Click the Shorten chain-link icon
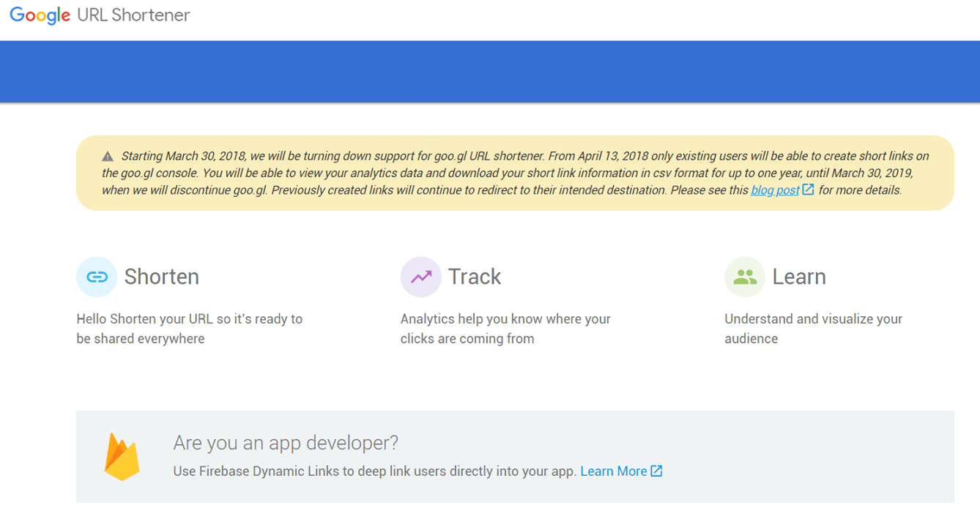The height and width of the screenshot is (527, 980). [x=97, y=277]
